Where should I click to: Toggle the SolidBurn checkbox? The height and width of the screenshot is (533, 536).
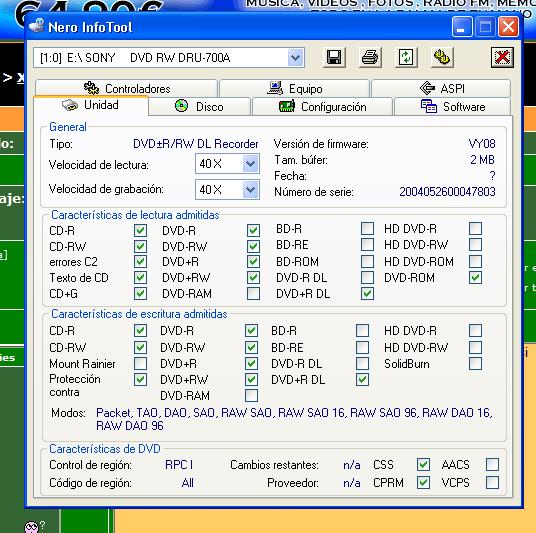coord(475,363)
